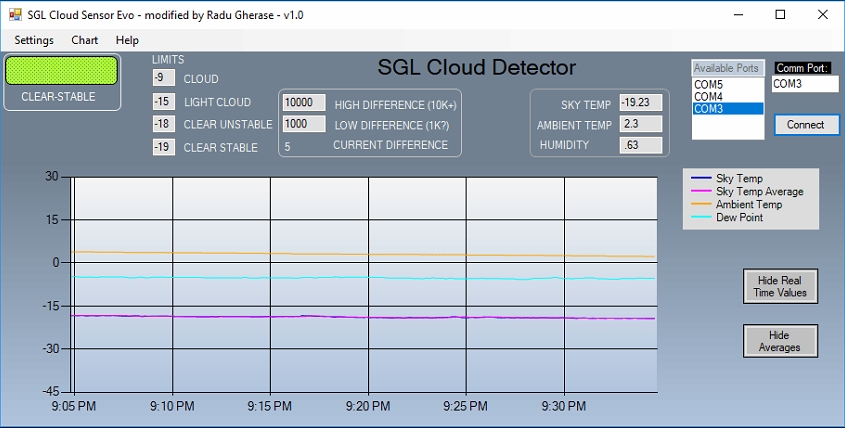Click the app icon in title bar
This screenshot has width=845, height=428.
(13, 15)
